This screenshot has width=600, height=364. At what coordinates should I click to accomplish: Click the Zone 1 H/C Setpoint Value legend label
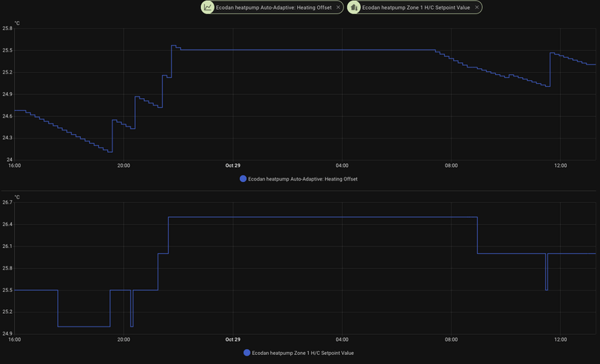click(303, 353)
